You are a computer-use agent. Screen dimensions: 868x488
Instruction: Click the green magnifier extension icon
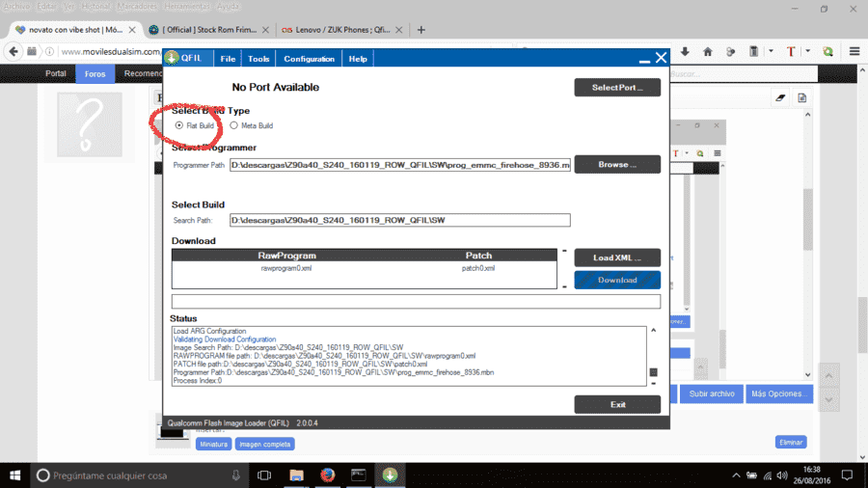click(x=828, y=51)
